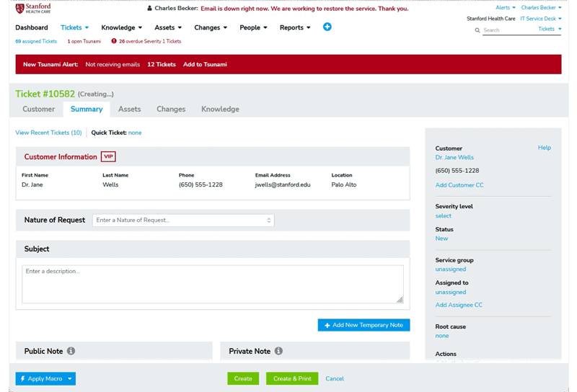
Task: Open 26 overdue Severity 1 Tickets
Action: pos(150,41)
